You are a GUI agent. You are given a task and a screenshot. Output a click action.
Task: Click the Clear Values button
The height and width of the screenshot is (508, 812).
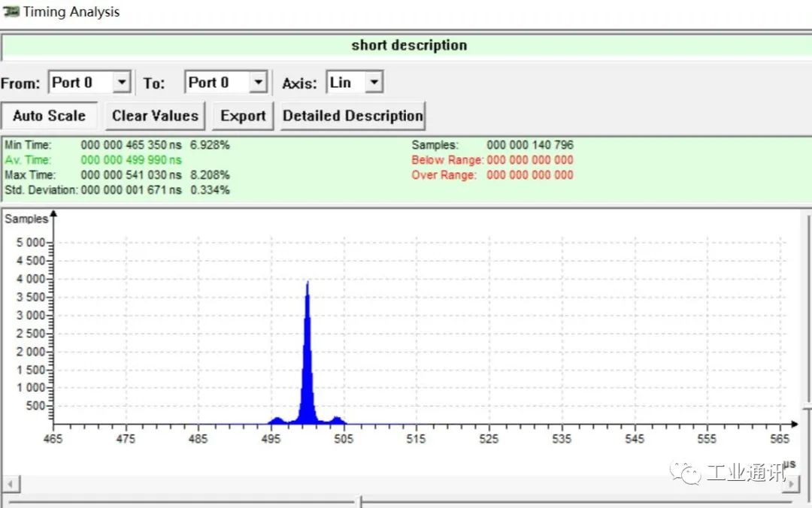point(156,116)
